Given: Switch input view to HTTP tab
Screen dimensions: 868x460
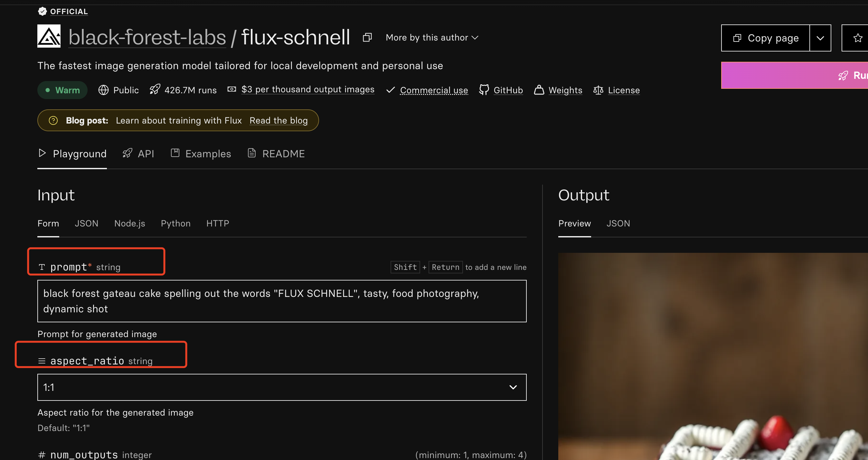Looking at the screenshot, I should point(218,223).
